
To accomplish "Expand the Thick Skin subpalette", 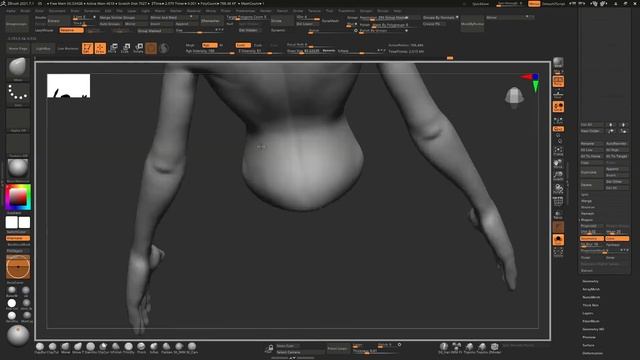I will coord(590,305).
